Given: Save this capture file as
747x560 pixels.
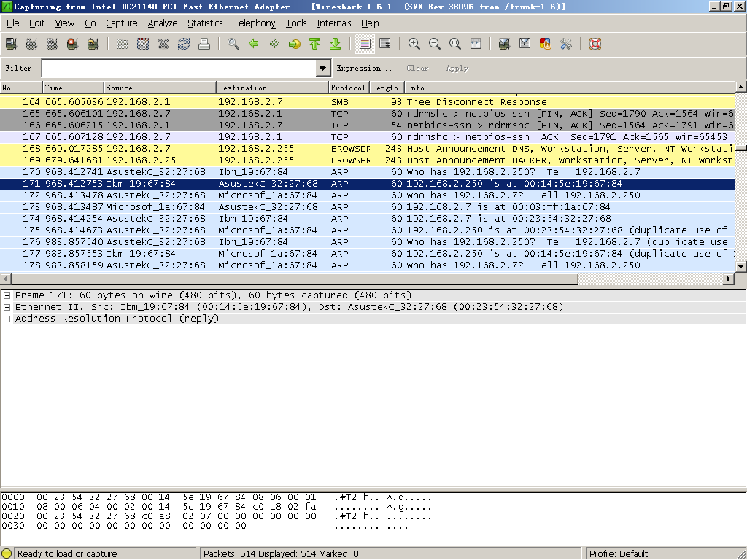Looking at the screenshot, I should pos(143,44).
